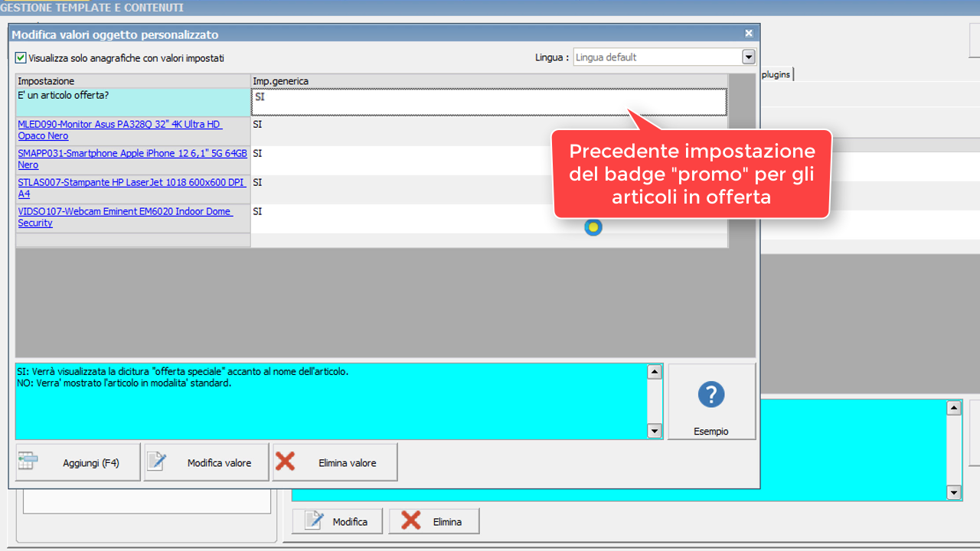Switch to the plugins tab
This screenshot has width=980, height=551.
776,74
